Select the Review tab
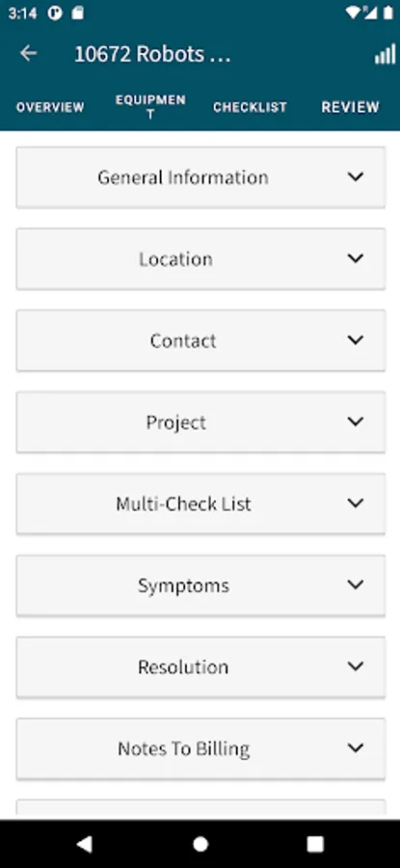This screenshot has height=868, width=400. click(351, 107)
